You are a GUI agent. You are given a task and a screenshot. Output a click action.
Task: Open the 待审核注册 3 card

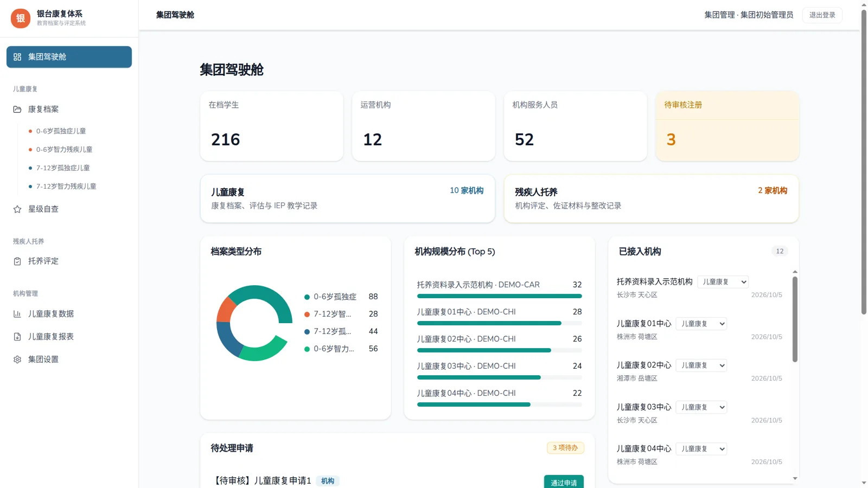coord(727,126)
